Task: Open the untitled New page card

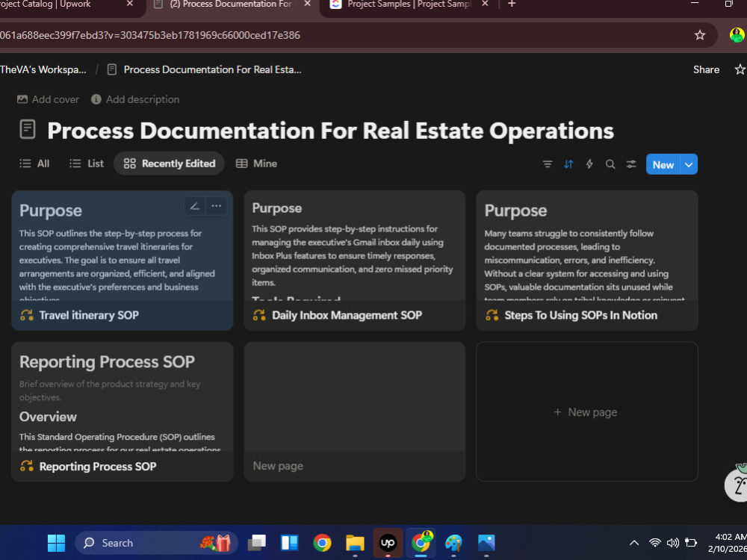Action: click(354, 411)
